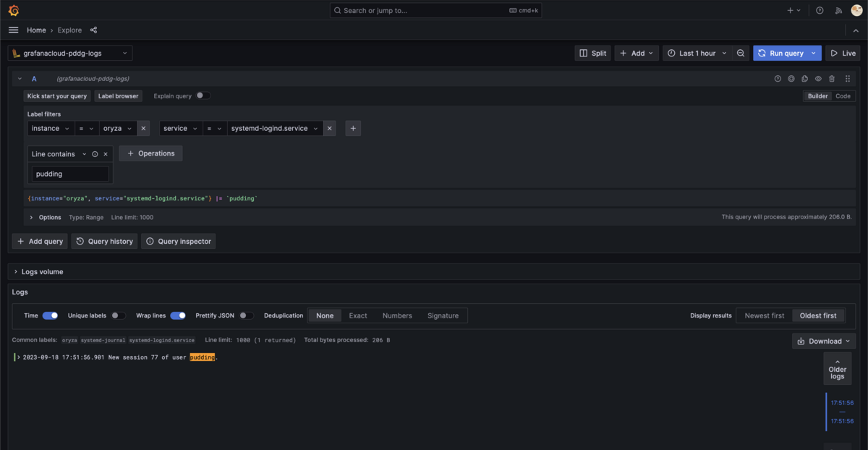Open Run query dropdown arrow
The height and width of the screenshot is (450, 868).
click(x=814, y=54)
